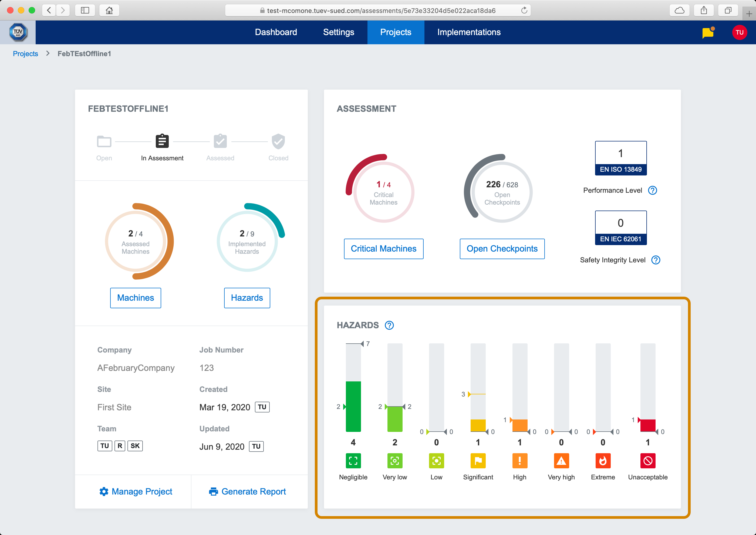Click the TÜV SÜD logo icon
Screen dimensions: 756x535
18,32
